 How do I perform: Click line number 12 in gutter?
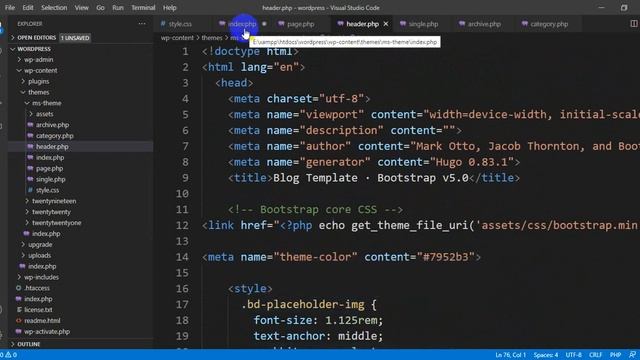coord(182,225)
